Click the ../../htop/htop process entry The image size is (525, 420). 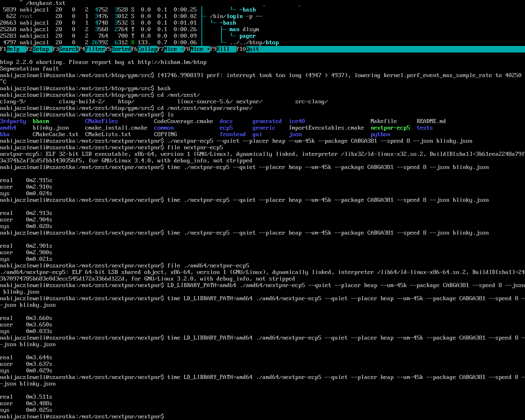click(x=254, y=43)
